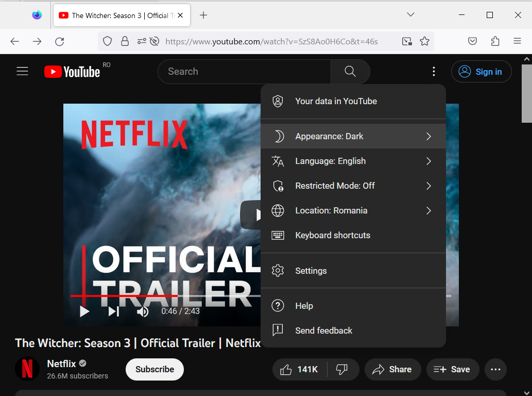Screen dimensions: 532x396
Task: Click the dislike thumbs-down icon
Action: coord(342,369)
